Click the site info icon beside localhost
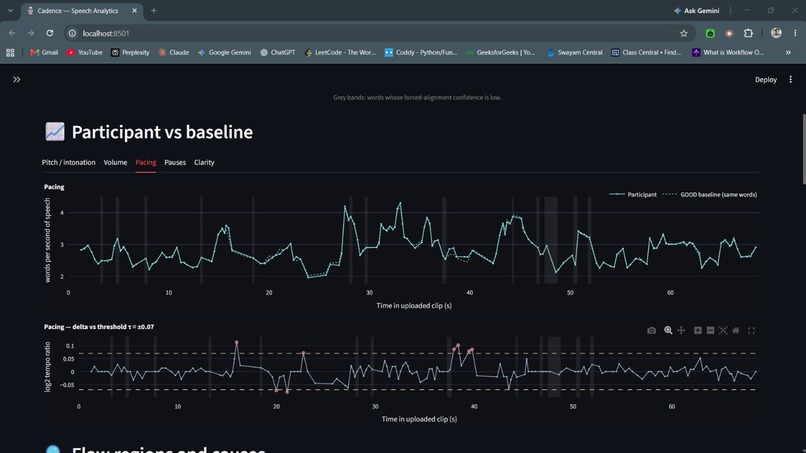The height and width of the screenshot is (453, 806). (72, 33)
